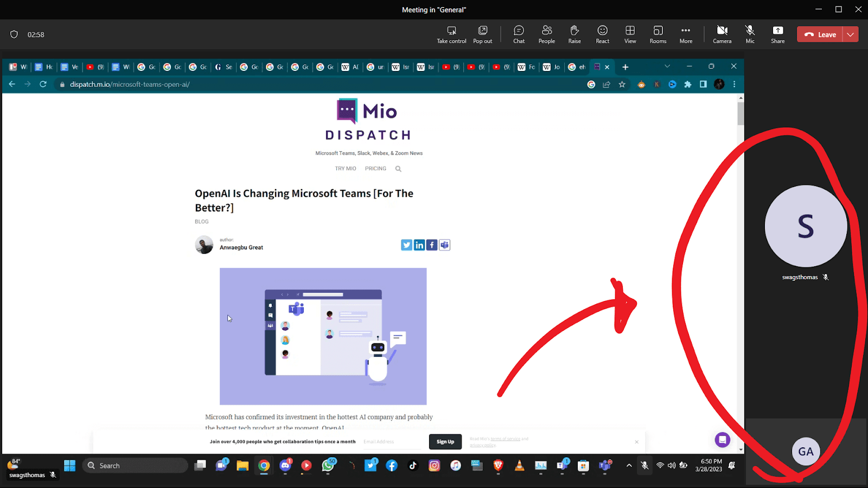
Task: Open VLC media player in taskbar
Action: [x=519, y=465]
